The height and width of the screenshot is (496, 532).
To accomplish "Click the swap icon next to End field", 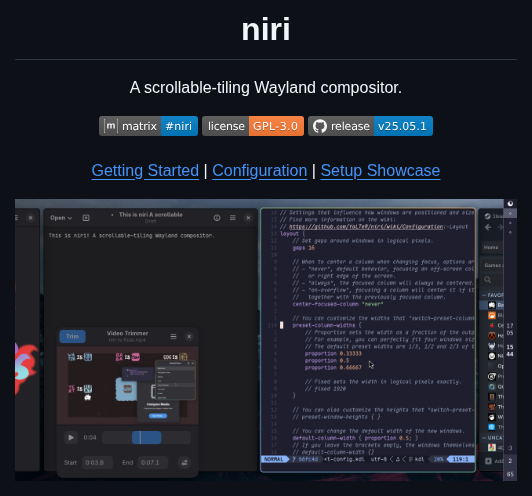I will pos(184,462).
